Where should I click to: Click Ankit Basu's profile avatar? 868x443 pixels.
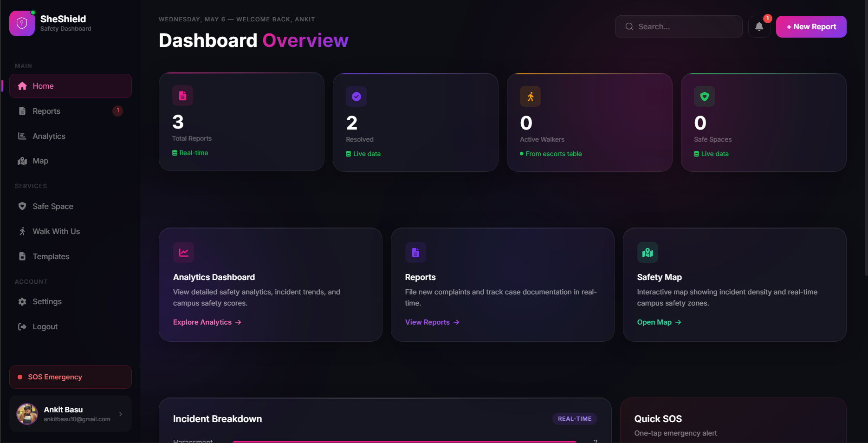pyautogui.click(x=27, y=414)
